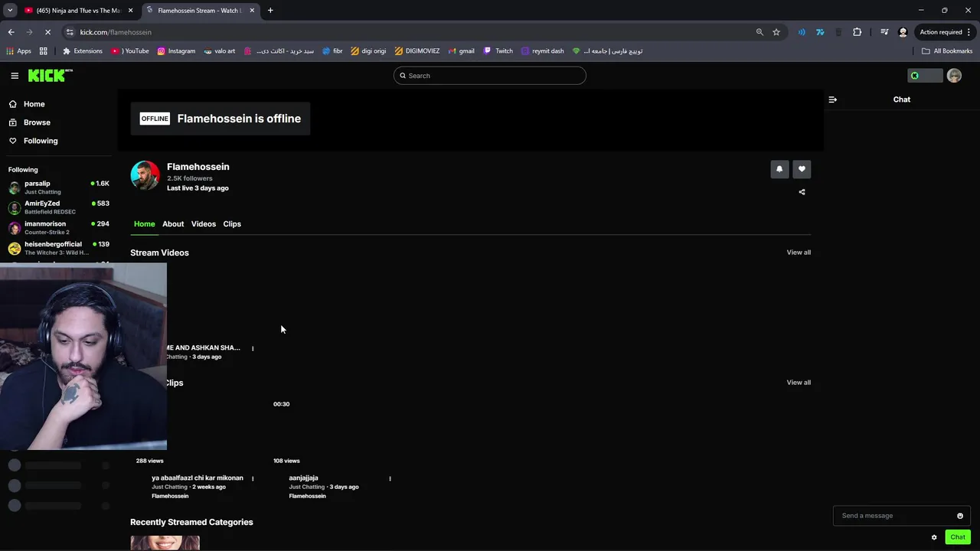
Task: View site information icon
Action: (x=70, y=32)
